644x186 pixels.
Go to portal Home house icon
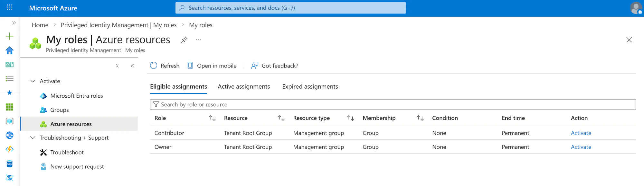pos(10,50)
